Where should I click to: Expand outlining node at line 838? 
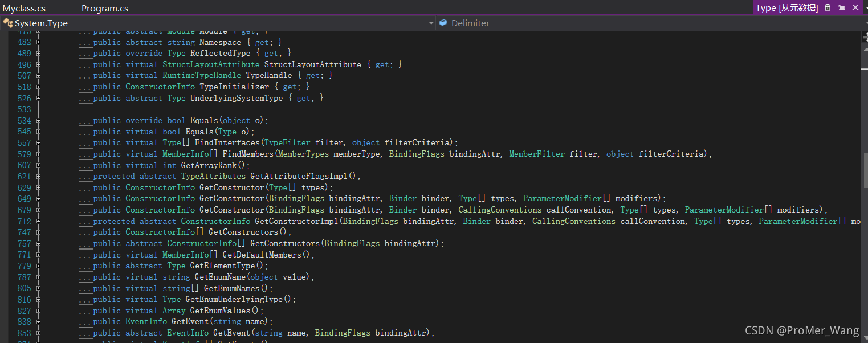38,321
